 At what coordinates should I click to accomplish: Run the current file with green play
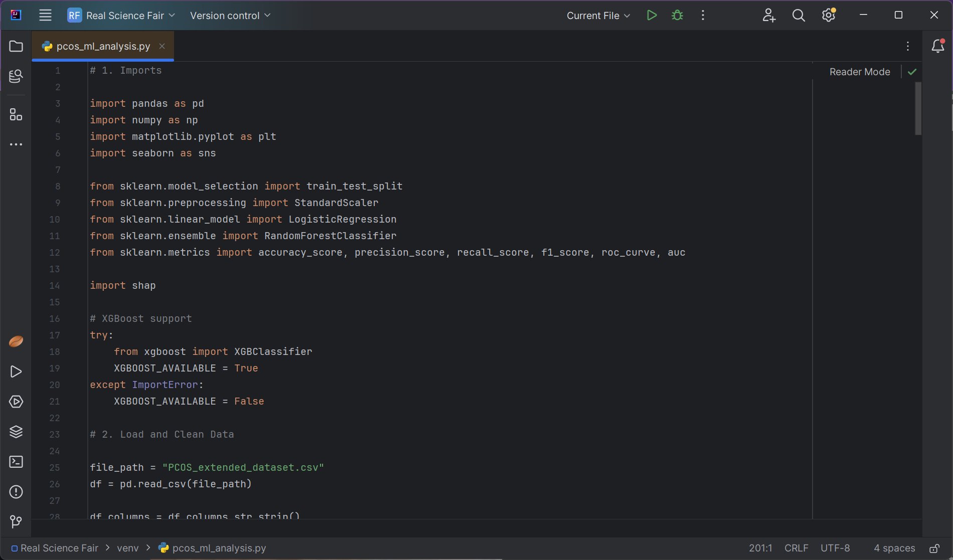pyautogui.click(x=652, y=16)
